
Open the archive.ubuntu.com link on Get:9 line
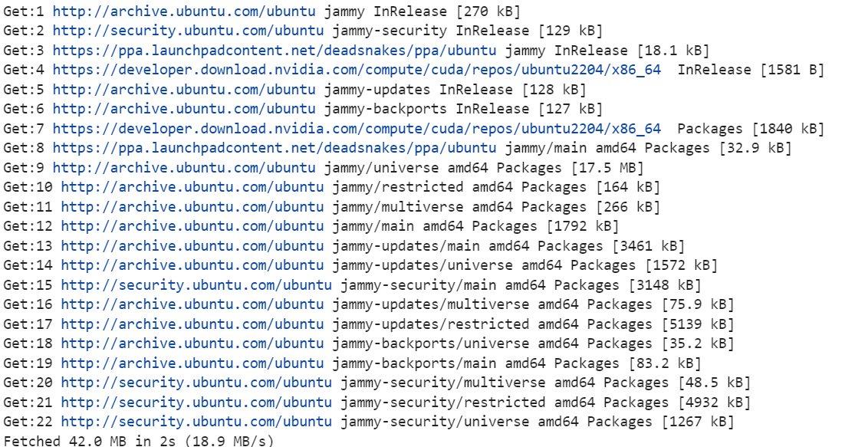click(184, 168)
